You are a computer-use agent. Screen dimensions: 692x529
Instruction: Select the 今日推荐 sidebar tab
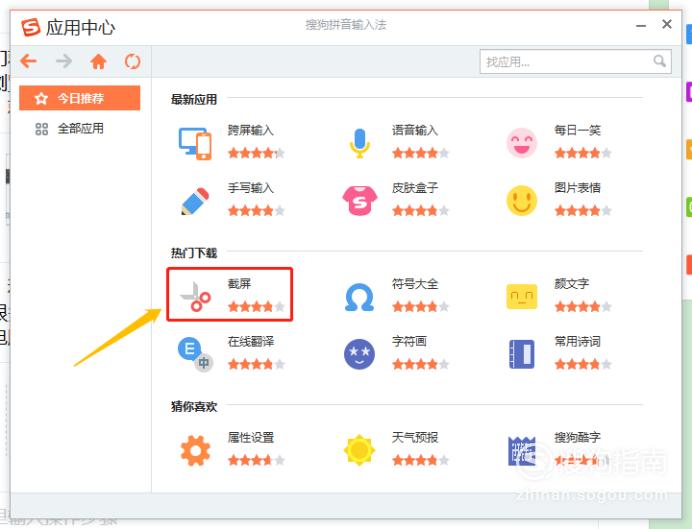coord(80,98)
